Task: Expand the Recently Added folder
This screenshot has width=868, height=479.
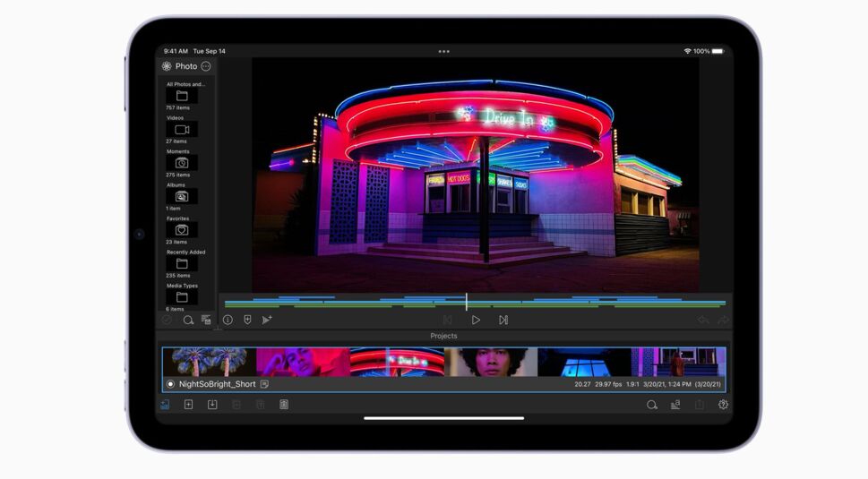Action: pyautogui.click(x=182, y=264)
